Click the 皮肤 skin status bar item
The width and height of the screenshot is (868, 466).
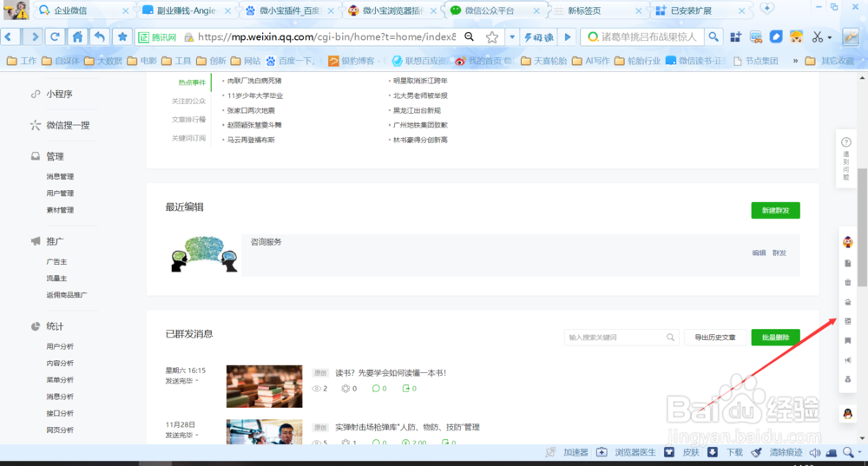coord(682,452)
